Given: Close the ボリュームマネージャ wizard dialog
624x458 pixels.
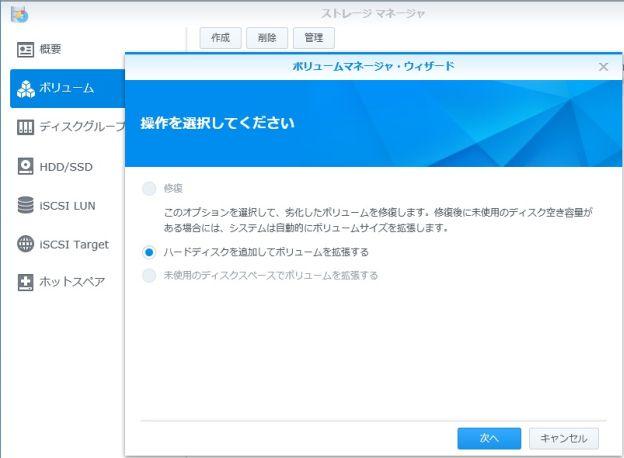Looking at the screenshot, I should click(603, 67).
